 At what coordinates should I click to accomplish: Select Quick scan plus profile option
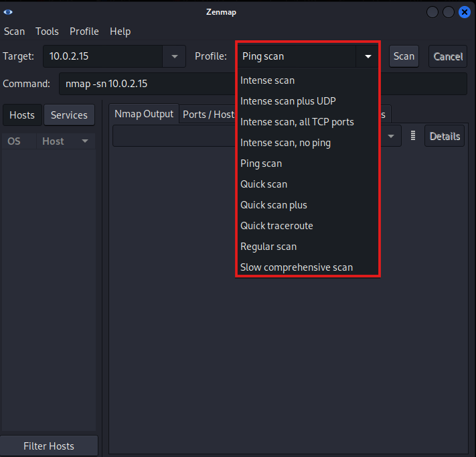(308, 205)
